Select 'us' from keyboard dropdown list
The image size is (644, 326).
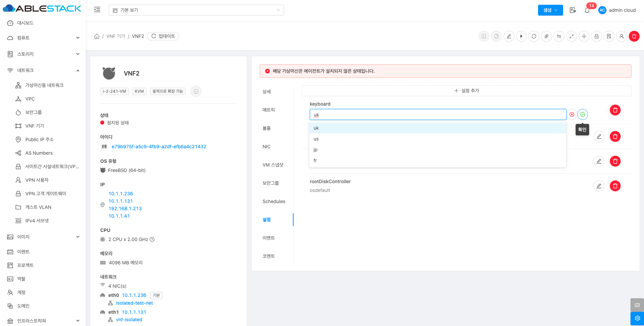[316, 139]
